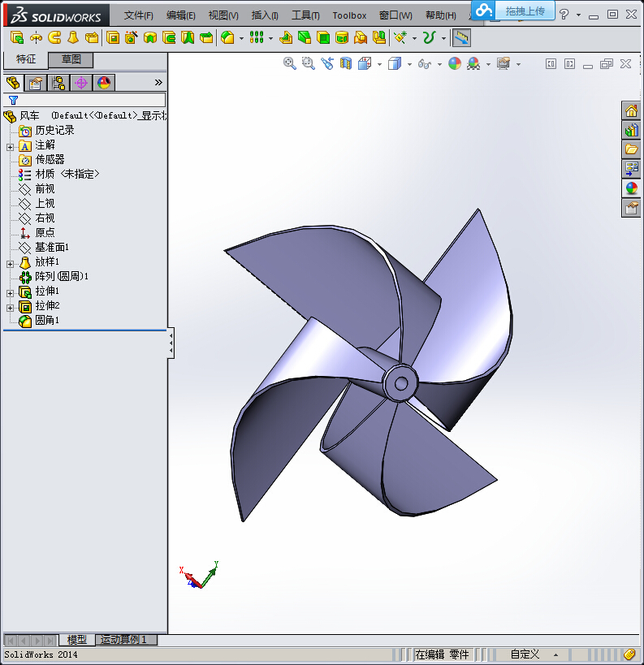
Task: Open the View Orientation dropdown arrow
Action: tap(379, 64)
